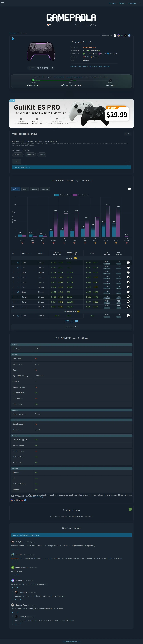Upvote the Harrison Reed comment
The image size is (143, 644).
point(12,612)
